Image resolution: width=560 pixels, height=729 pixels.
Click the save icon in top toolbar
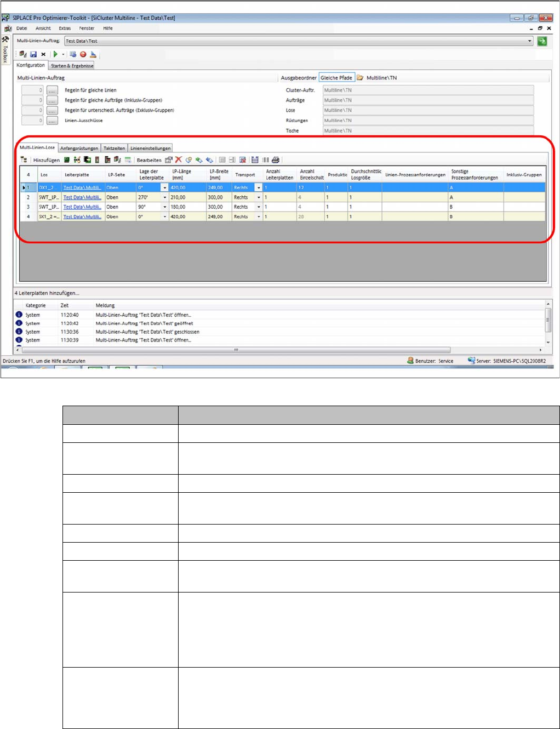point(33,54)
